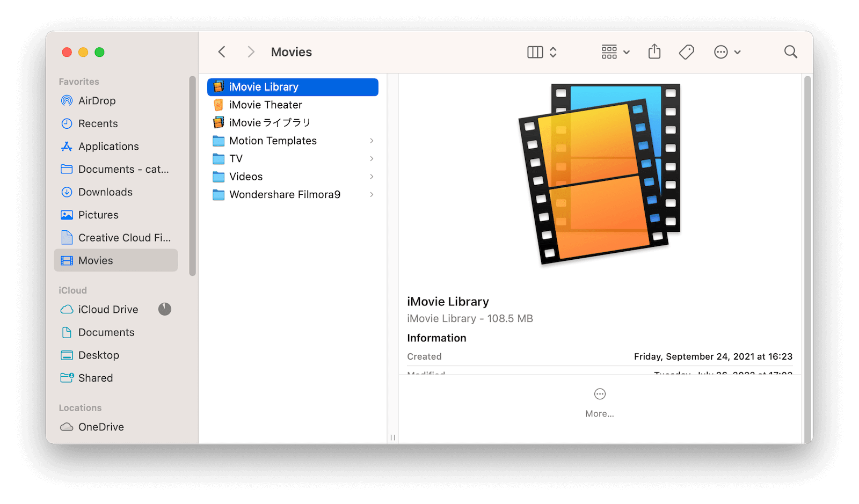Expand the Action menu dropdown chevron
This screenshot has height=504, width=859.
[x=738, y=53]
